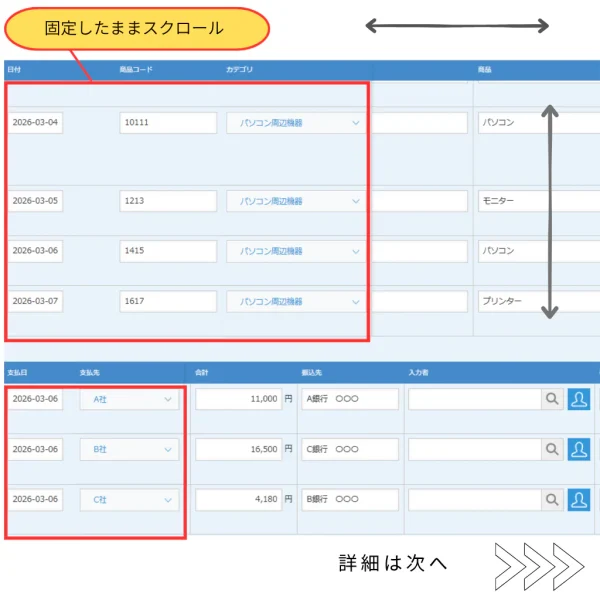This screenshot has width=600, height=600.
Task: Click the product field モニター
Action: tap(539, 201)
